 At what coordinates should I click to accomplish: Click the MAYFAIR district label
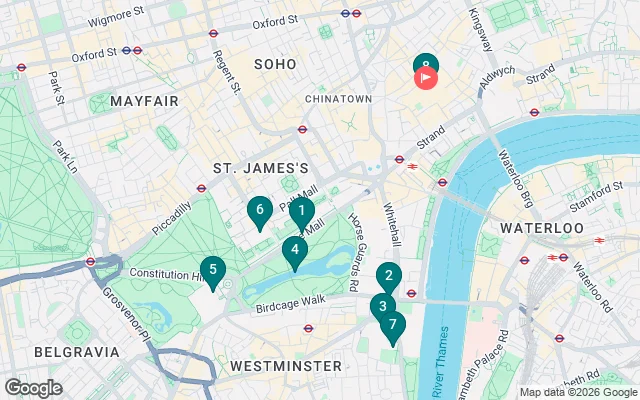144,101
